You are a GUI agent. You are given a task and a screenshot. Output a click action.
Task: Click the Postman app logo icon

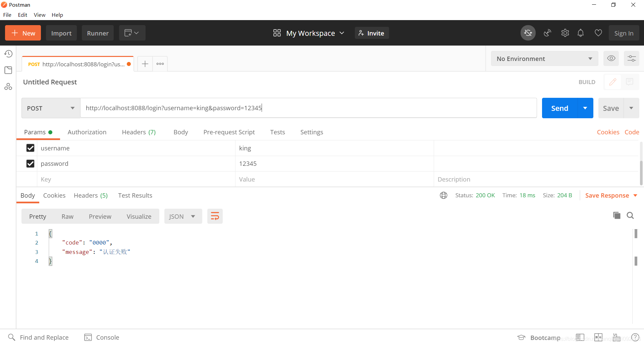pos(4,5)
